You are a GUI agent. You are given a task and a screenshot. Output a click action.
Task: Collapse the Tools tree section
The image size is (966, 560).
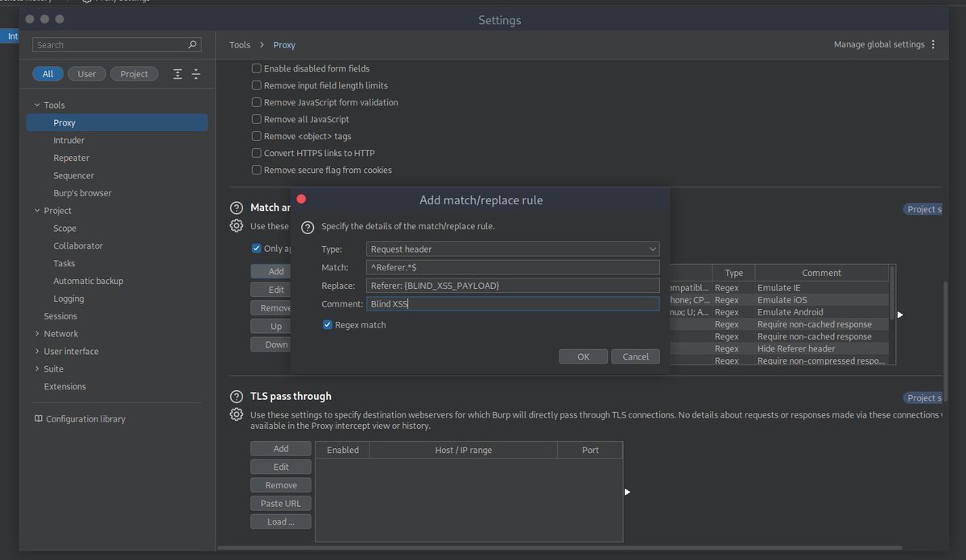tap(37, 105)
